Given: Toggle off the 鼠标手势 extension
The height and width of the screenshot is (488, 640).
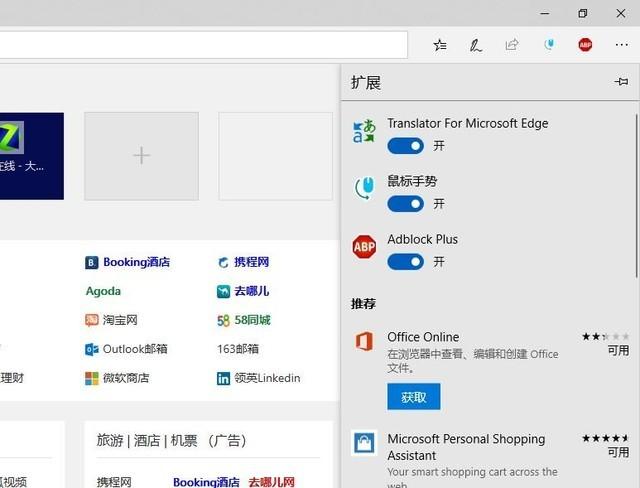Looking at the screenshot, I should pyautogui.click(x=406, y=204).
